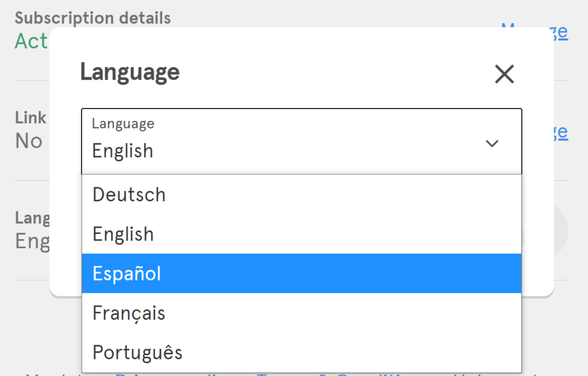
Task: Click the Subscription details label
Action: [93, 18]
